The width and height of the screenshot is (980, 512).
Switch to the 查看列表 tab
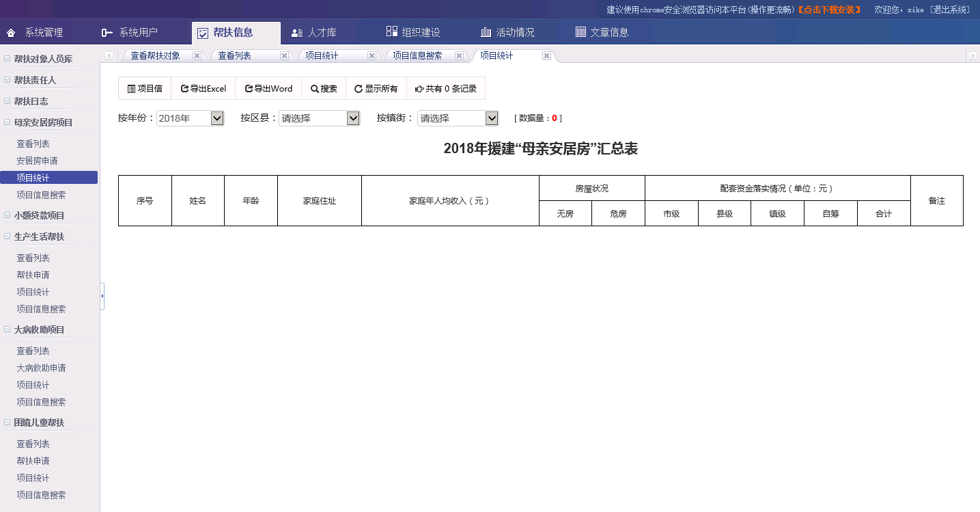coord(234,56)
